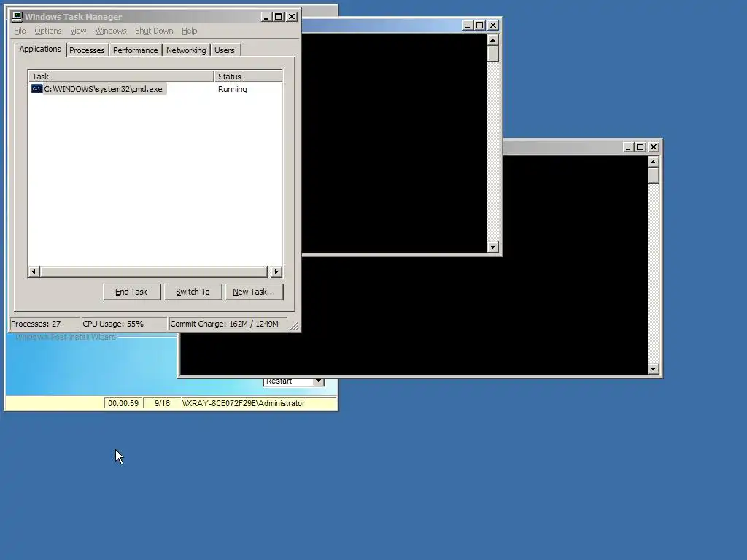Screen dimensions: 747x560
Task: Click the \\XRAY-8CE072F29E\Administrator status text
Action: (244, 403)
